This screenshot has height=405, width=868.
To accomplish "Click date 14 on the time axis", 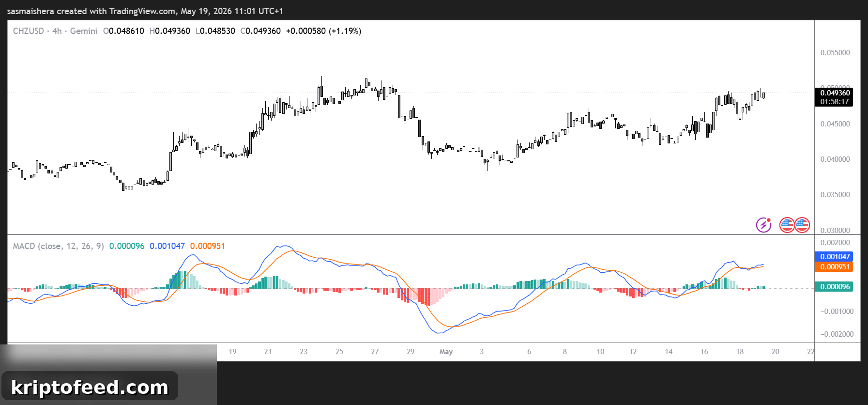I will (x=669, y=352).
